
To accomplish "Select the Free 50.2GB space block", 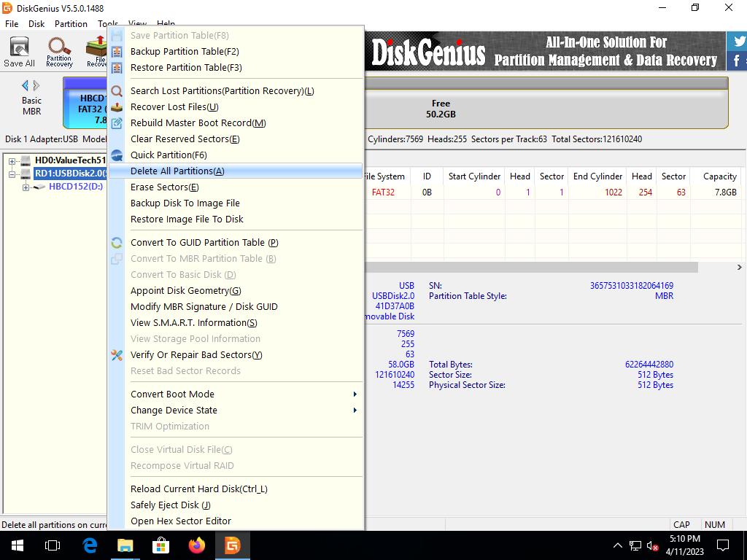I will click(441, 109).
